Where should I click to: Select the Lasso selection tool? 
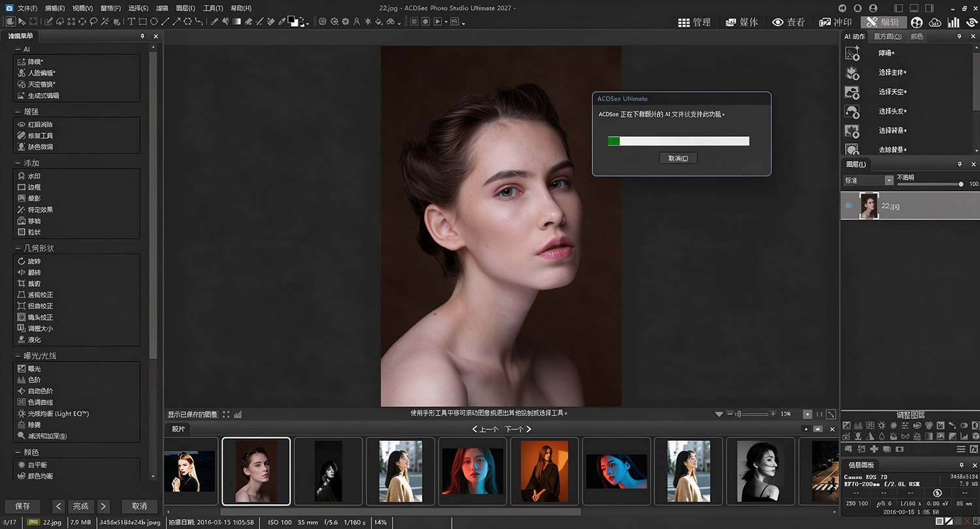pos(93,22)
